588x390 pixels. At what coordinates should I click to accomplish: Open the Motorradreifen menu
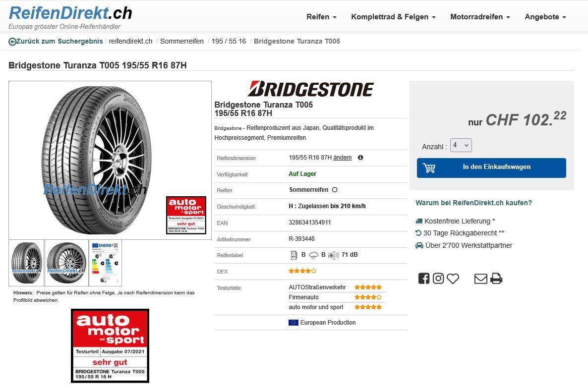480,17
